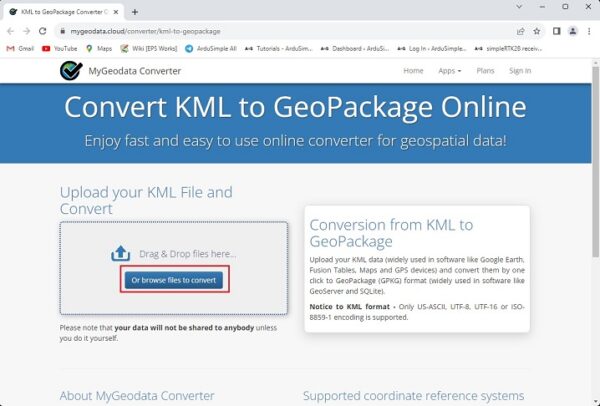Minimize the Chrome window
The width and height of the screenshot is (600, 406).
(542, 7)
